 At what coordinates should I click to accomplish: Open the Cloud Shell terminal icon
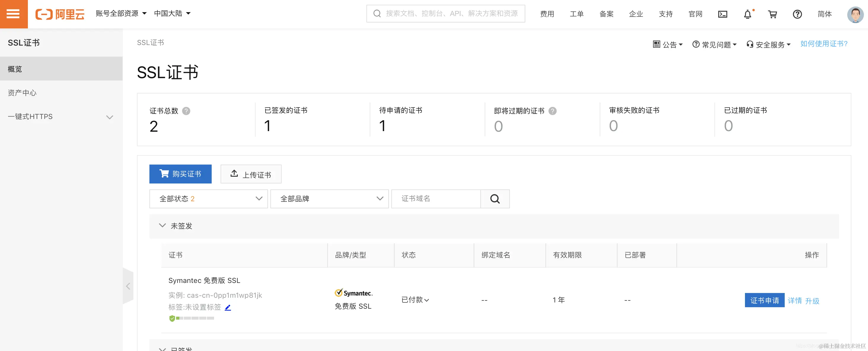click(722, 14)
